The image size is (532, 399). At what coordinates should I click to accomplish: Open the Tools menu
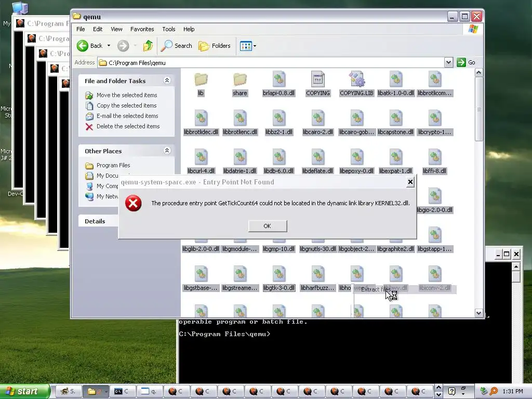[169, 29]
